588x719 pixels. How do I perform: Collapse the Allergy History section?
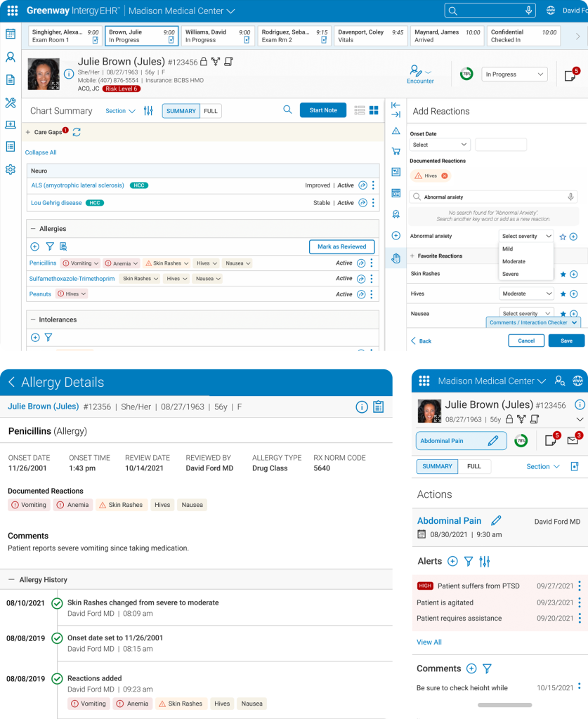pos(11,580)
